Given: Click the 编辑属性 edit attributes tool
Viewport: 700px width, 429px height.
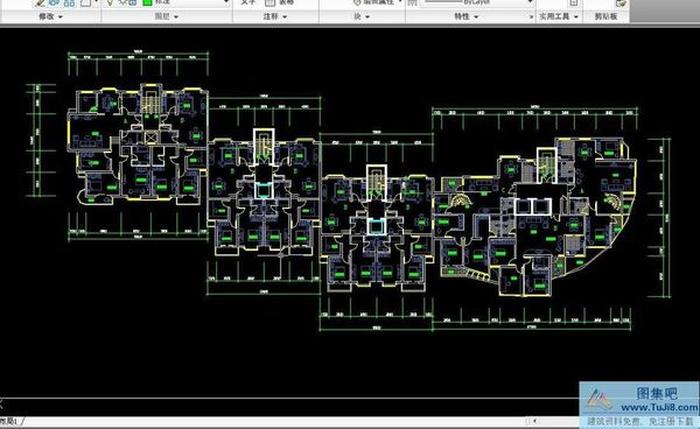Looking at the screenshot, I should point(381,3).
